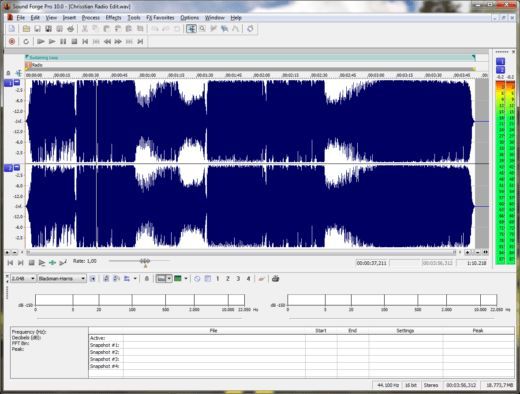
Task: Select spectrum snapshot 3
Action: 238,278
